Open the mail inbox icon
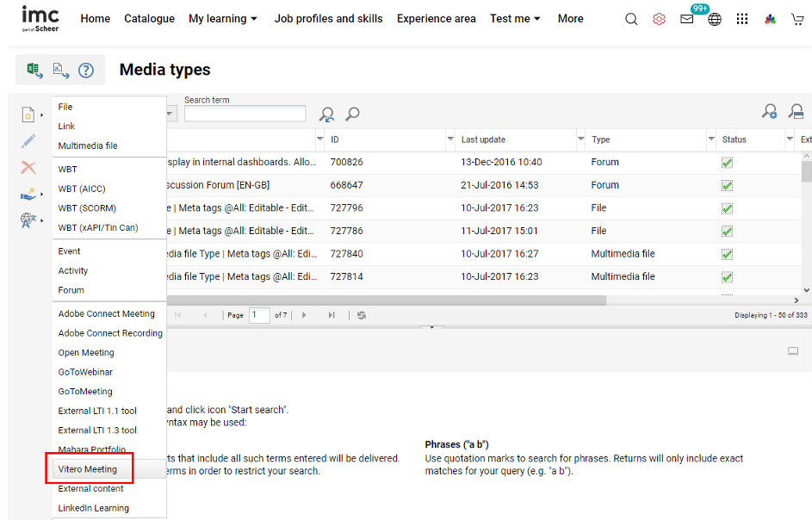 687,19
